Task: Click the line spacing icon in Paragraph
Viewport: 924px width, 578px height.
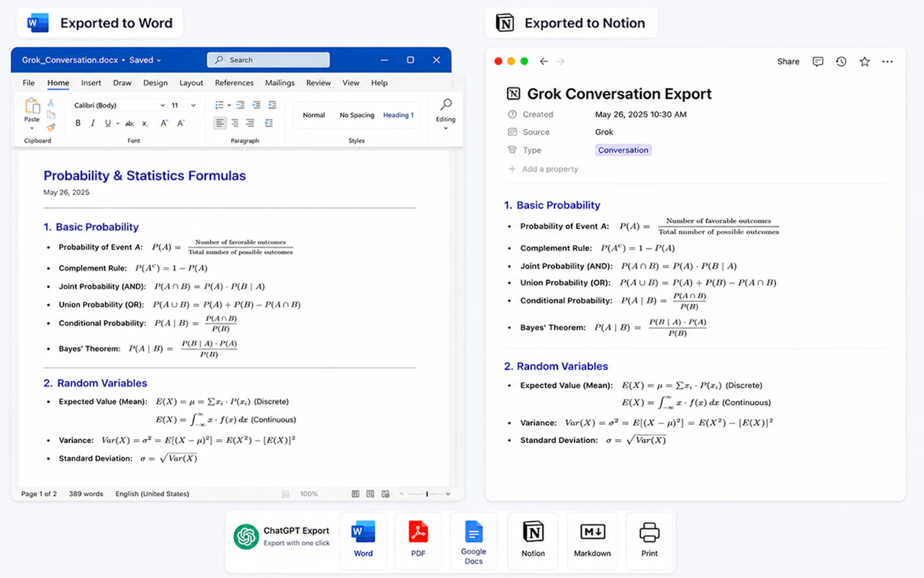Action: 269,123
